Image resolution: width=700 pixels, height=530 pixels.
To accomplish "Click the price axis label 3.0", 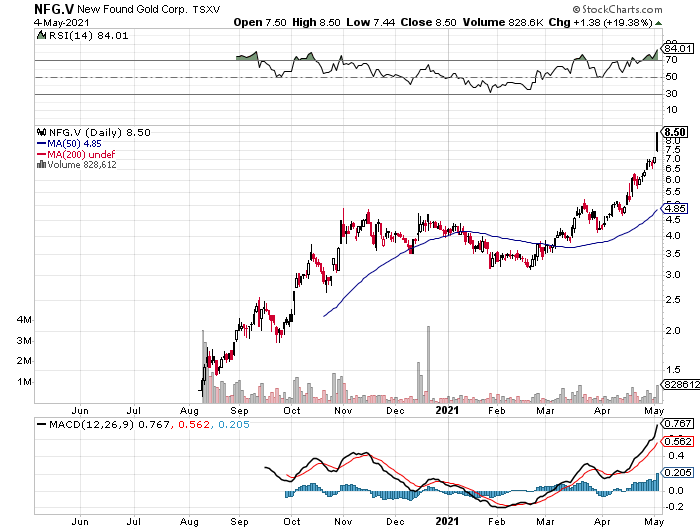I will (672, 275).
